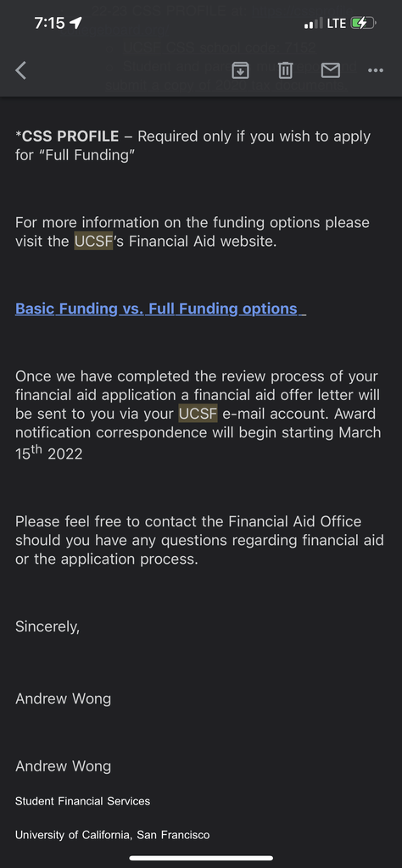Image resolution: width=402 pixels, height=868 pixels.
Task: Tap the highlighted UCSF in Financial Aid sentence
Action: click(93, 242)
